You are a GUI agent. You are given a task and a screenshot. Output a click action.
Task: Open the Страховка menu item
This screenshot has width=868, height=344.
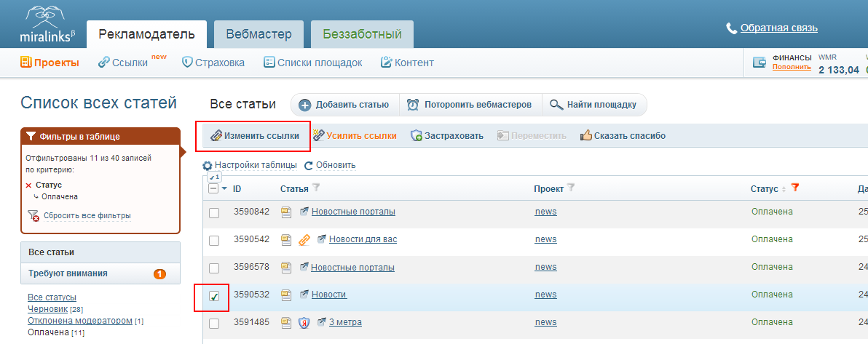[x=213, y=63]
